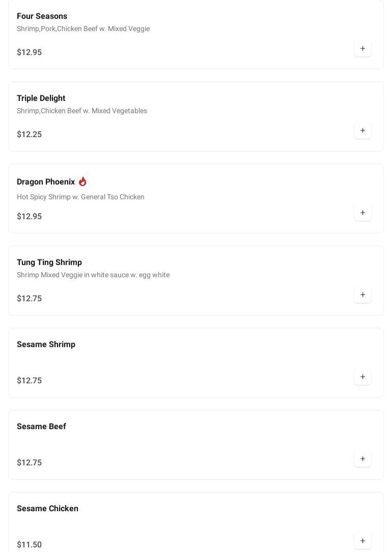Add Sesame Chicken to the order
Screen dimensions: 392x552
click(362, 541)
